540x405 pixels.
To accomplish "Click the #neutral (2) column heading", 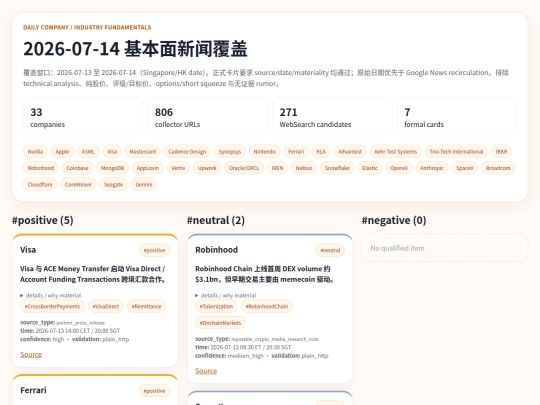I will pos(216,220).
